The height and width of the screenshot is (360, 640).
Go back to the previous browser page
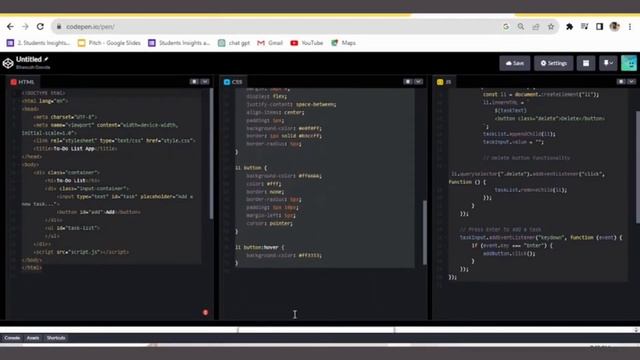(10, 27)
